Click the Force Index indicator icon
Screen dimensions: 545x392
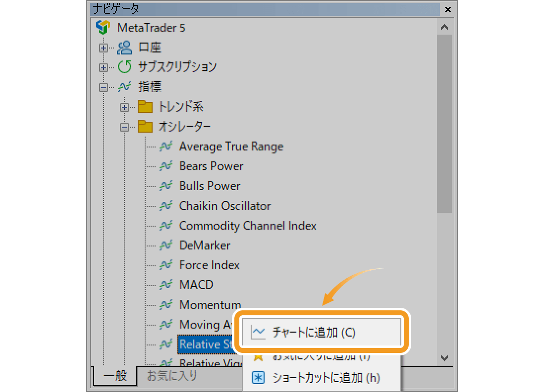166,265
